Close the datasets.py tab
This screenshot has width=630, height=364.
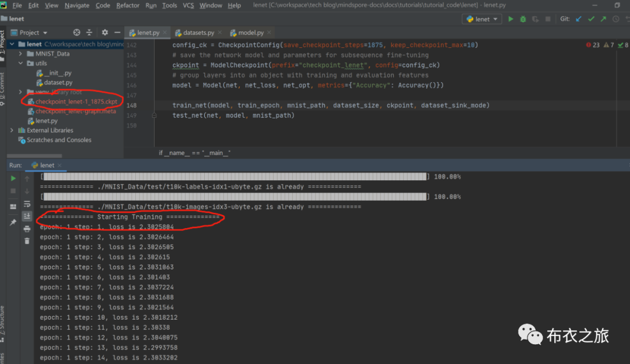coord(220,33)
